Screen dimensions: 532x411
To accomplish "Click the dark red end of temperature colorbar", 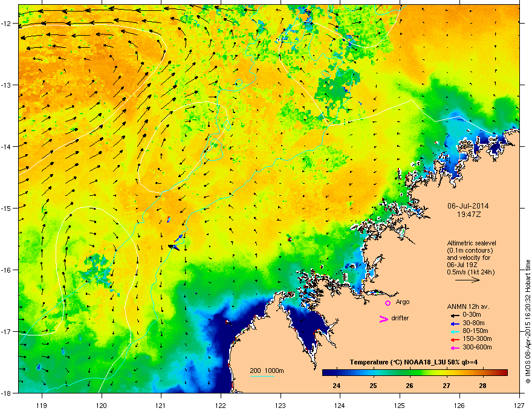I will (x=504, y=373).
